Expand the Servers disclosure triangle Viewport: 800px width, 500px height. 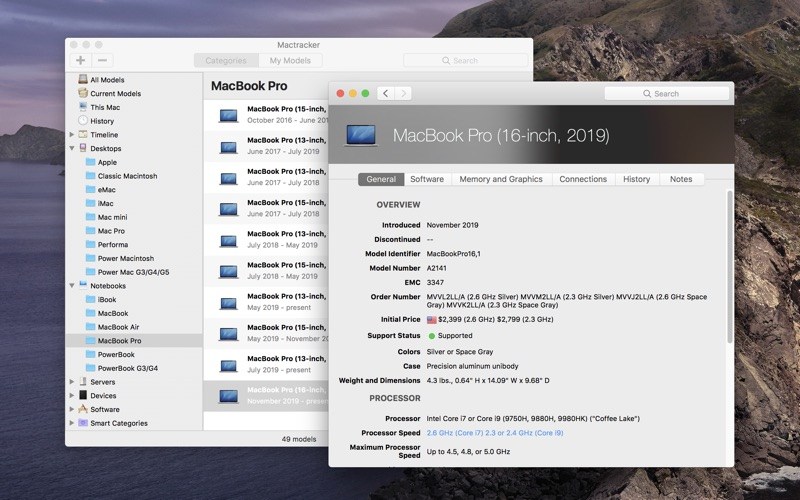tap(72, 382)
